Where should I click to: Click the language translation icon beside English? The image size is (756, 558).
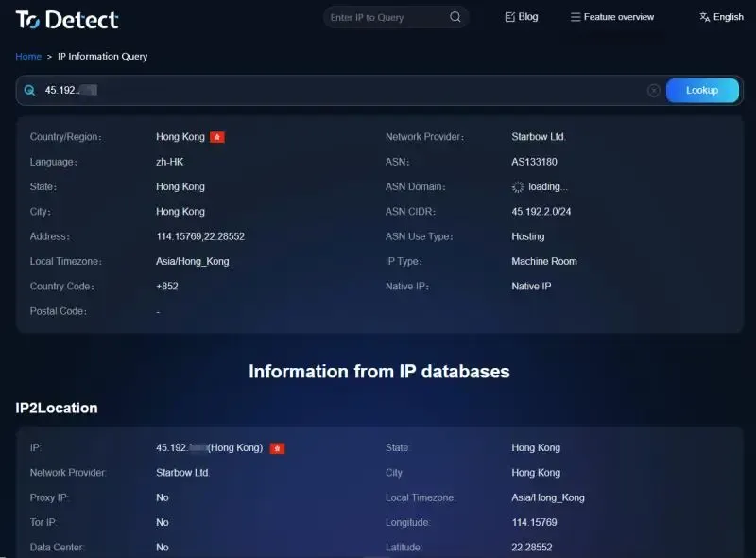coord(706,16)
